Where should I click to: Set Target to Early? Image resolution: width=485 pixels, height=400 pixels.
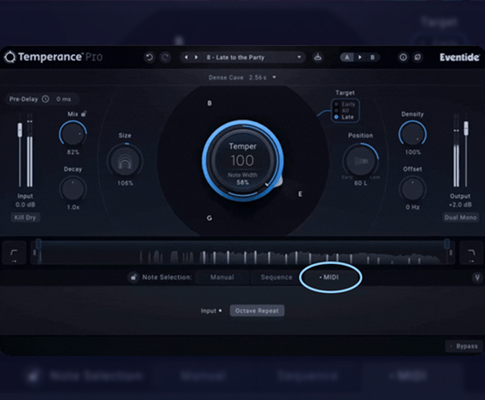(345, 104)
